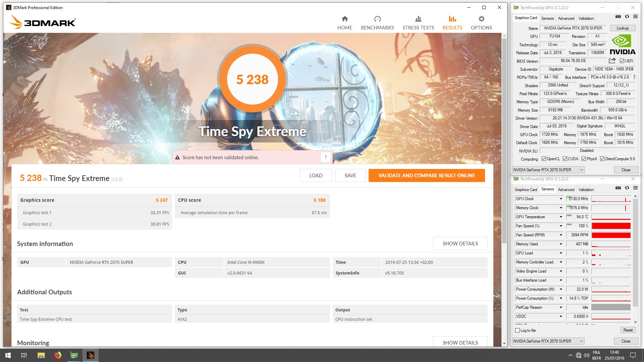Toggle the PhysX checkbox

coord(584,159)
